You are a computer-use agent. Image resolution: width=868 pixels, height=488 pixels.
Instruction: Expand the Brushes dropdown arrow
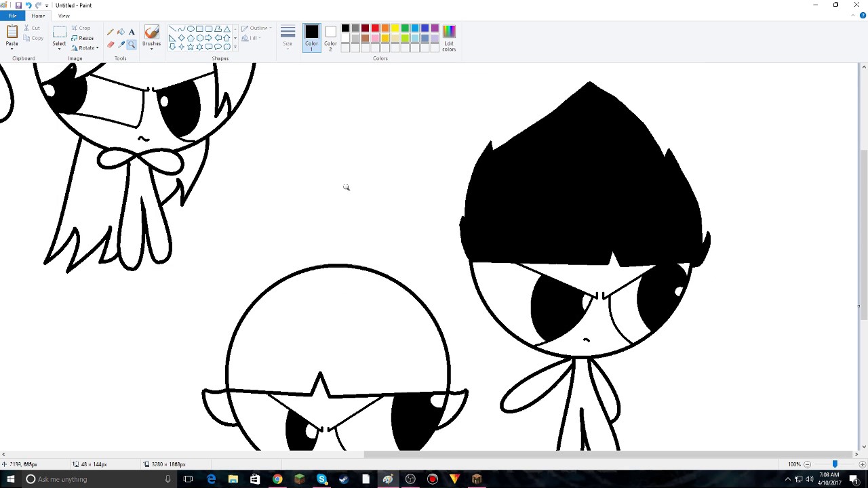coord(151,49)
